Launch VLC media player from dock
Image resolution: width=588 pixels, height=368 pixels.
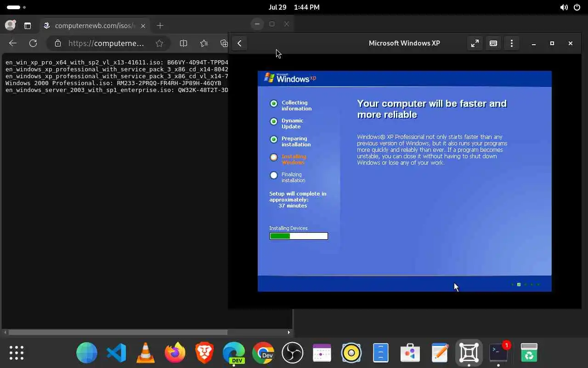pos(146,353)
